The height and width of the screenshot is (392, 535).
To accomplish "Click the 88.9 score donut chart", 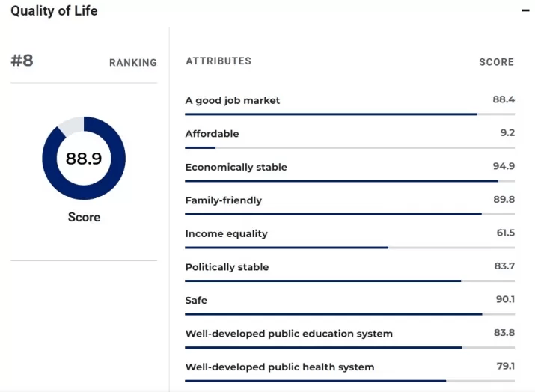I will pyautogui.click(x=84, y=159).
